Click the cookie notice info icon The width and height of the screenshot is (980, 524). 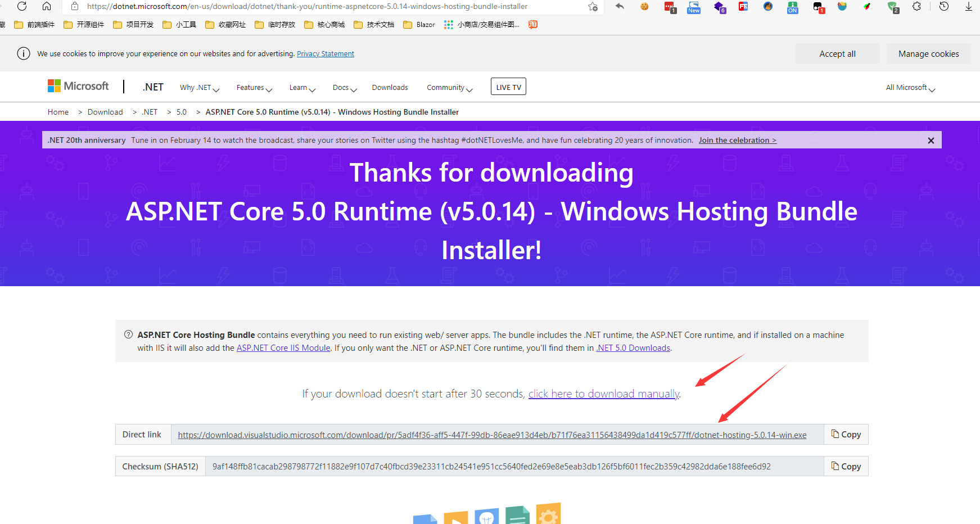(x=24, y=53)
